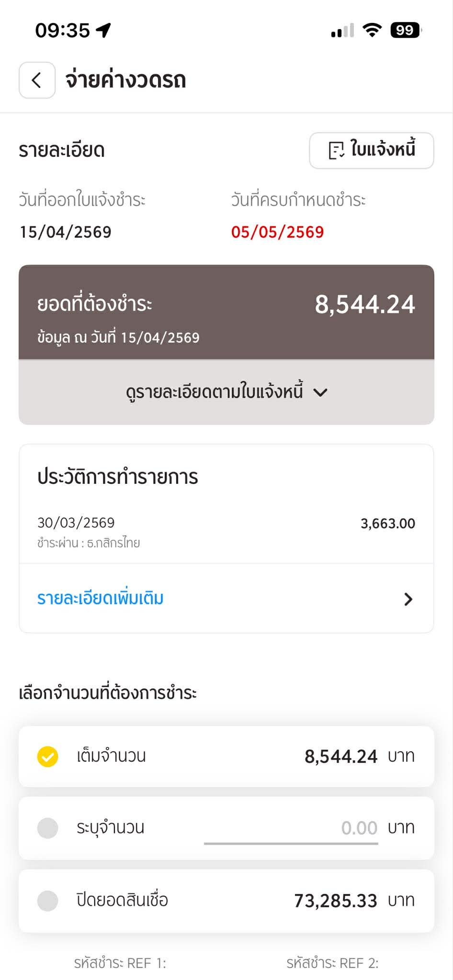Open the ใบแจ้งหนี้ invoice button
The width and height of the screenshot is (453, 980).
[x=372, y=150]
